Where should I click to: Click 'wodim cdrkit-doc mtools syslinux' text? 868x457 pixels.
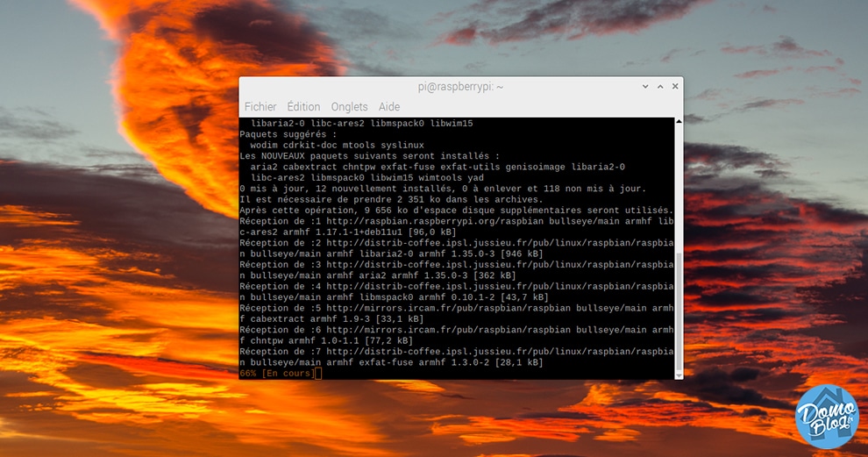(337, 145)
